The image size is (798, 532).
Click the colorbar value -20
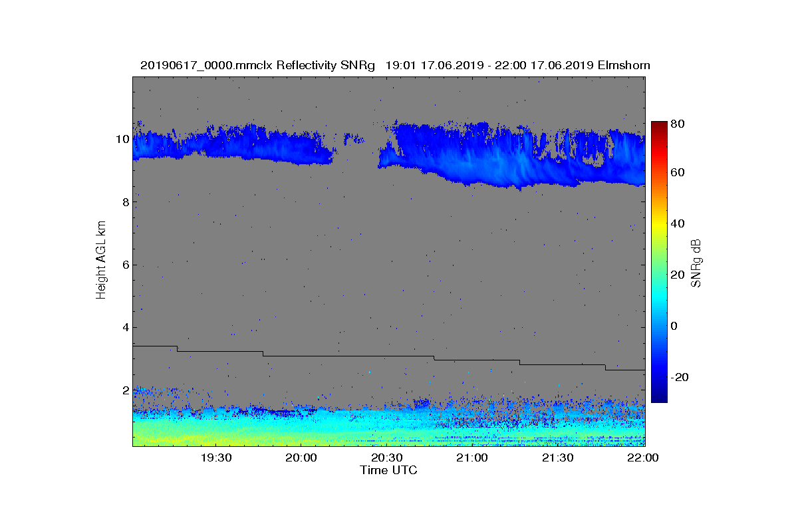[x=680, y=377]
